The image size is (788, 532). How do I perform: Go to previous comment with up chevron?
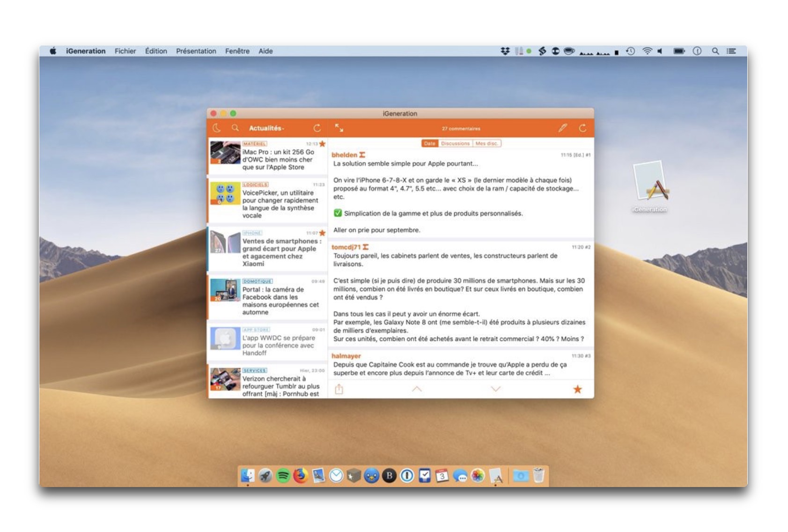pyautogui.click(x=417, y=389)
